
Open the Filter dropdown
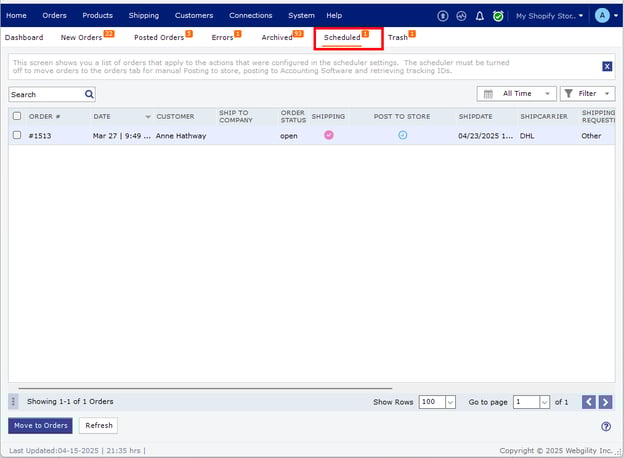587,94
